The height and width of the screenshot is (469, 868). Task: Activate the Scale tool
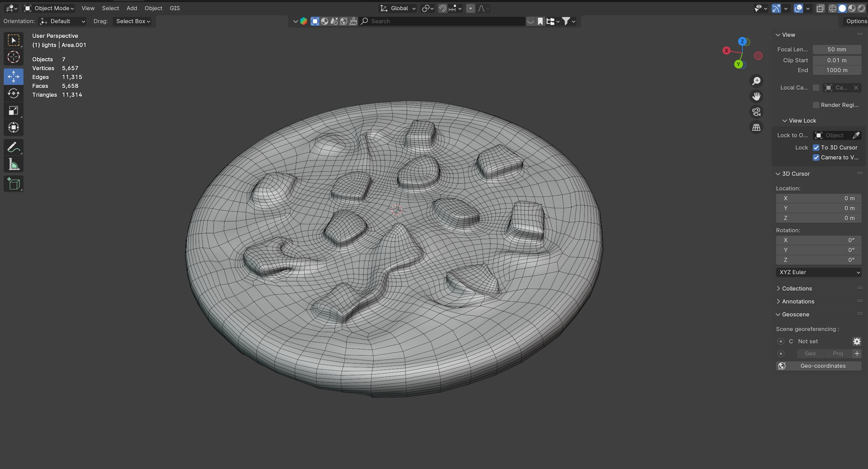point(14,111)
